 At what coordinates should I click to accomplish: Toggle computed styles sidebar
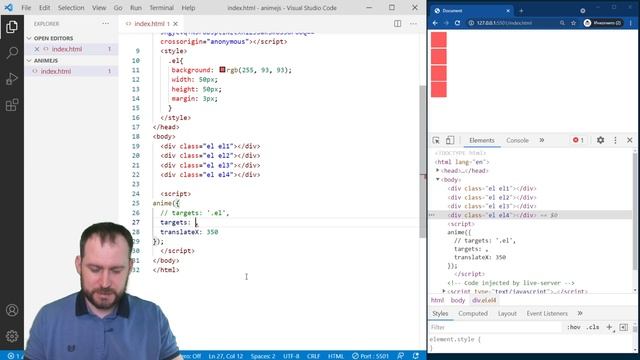pos(623,327)
